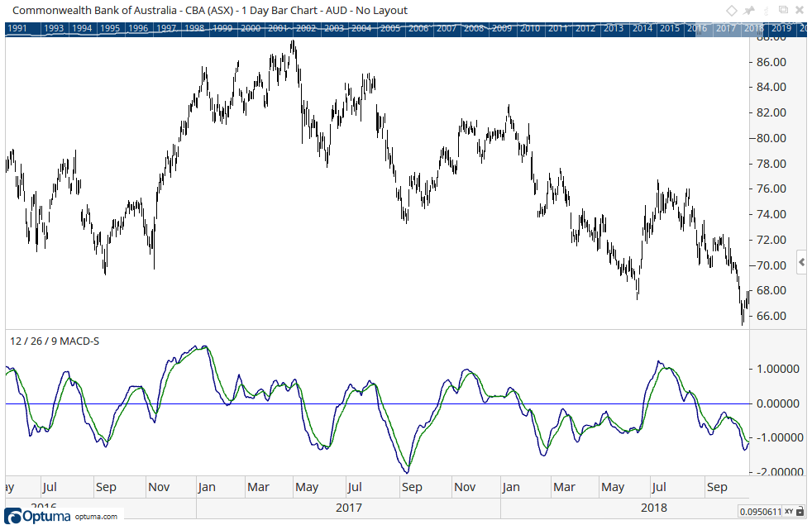812x525 pixels.
Task: Click the 72.00 price axis label
Action: 771,240
